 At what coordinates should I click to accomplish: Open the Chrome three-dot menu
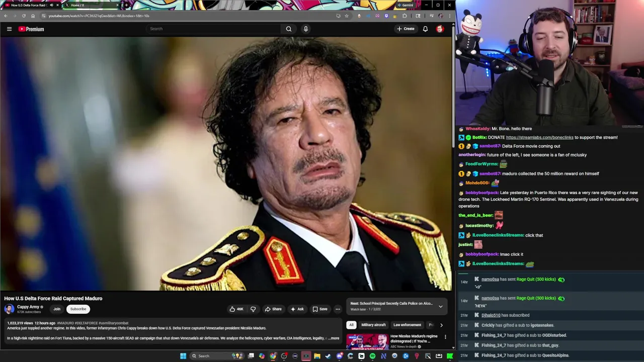[449, 16]
